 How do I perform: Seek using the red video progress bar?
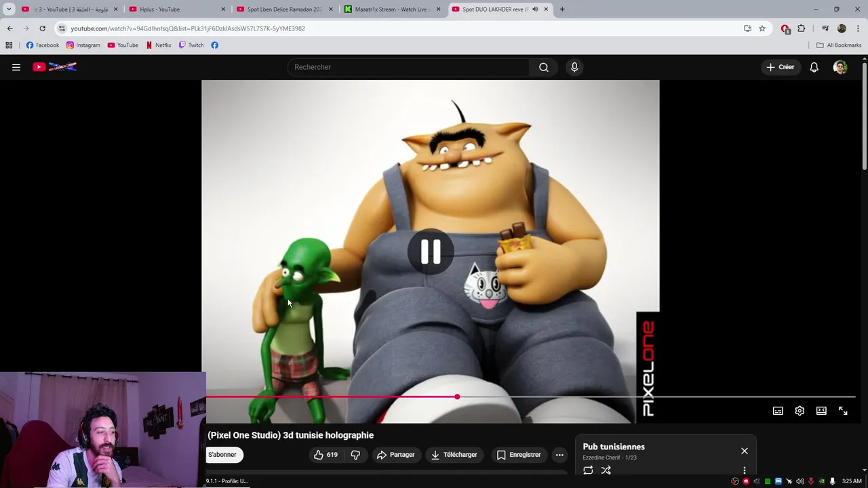pyautogui.click(x=530, y=397)
